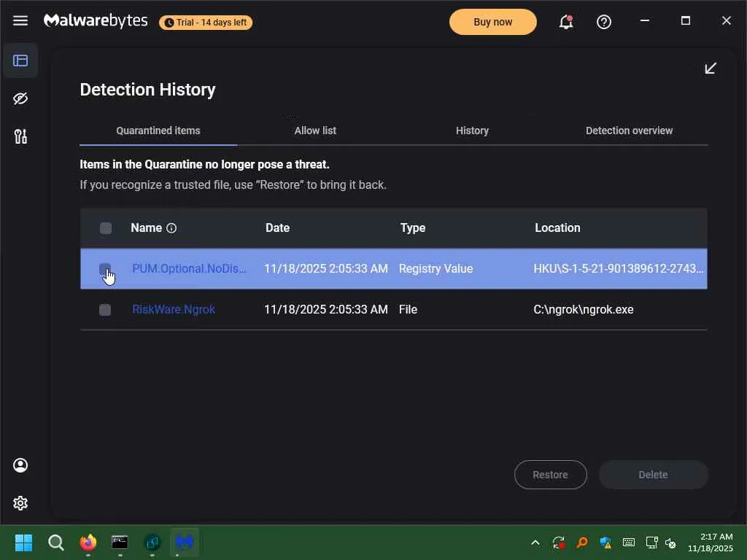Click the sync tray icon with red dot
This screenshot has height=560, width=747.
[x=558, y=542]
